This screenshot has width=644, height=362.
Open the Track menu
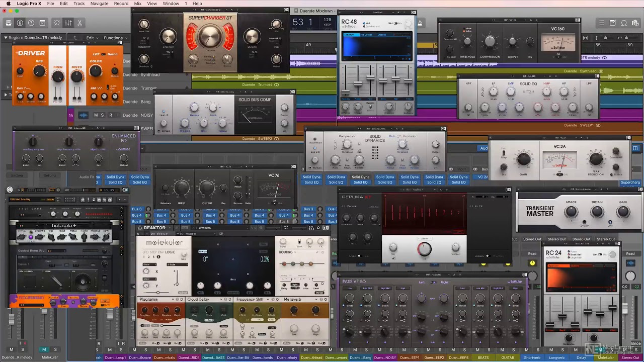tap(79, 4)
